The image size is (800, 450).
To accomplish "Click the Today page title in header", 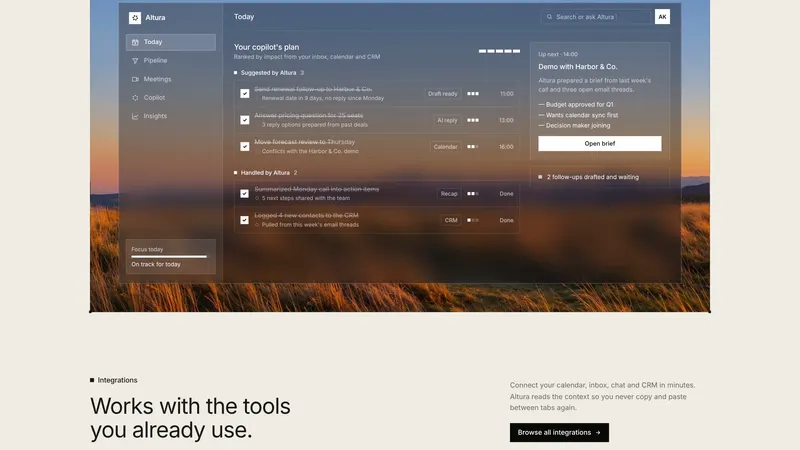I will coord(244,17).
